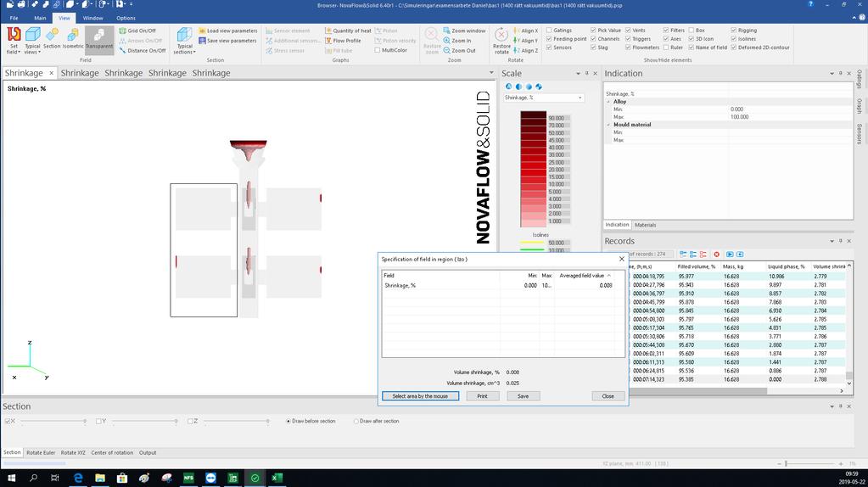Image resolution: width=868 pixels, height=487 pixels.
Task: Collapse the Mould material group
Action: [609, 125]
